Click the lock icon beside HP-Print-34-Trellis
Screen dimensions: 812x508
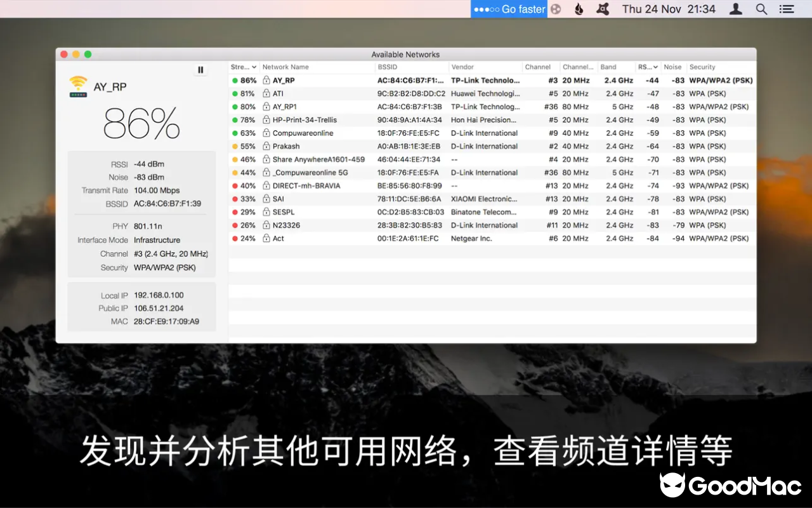point(266,120)
